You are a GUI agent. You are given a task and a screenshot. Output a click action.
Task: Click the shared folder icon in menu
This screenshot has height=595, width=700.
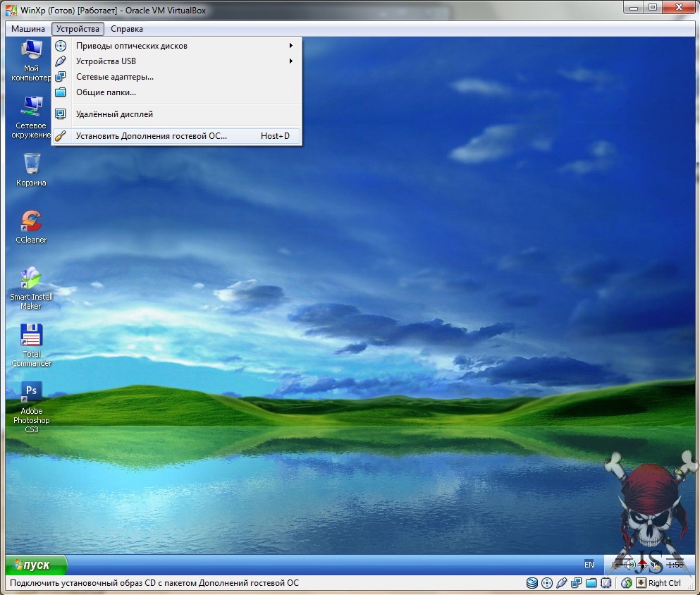(x=61, y=92)
